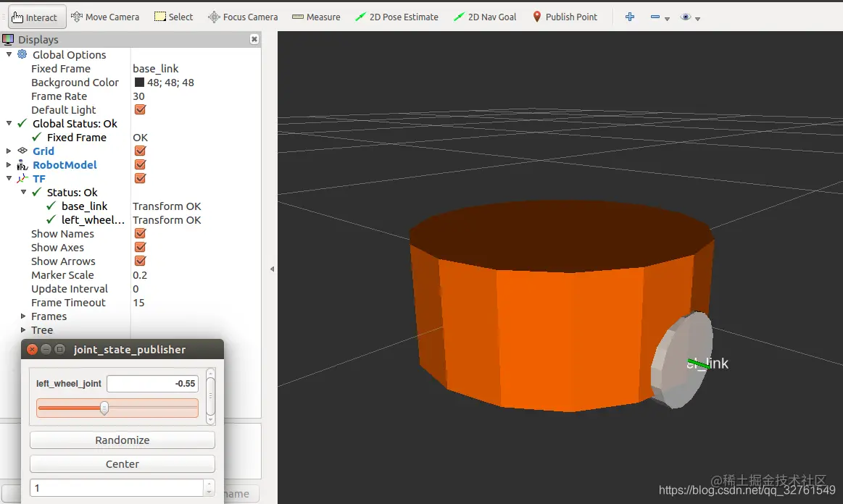Activate the Move Camera tool

tap(105, 17)
